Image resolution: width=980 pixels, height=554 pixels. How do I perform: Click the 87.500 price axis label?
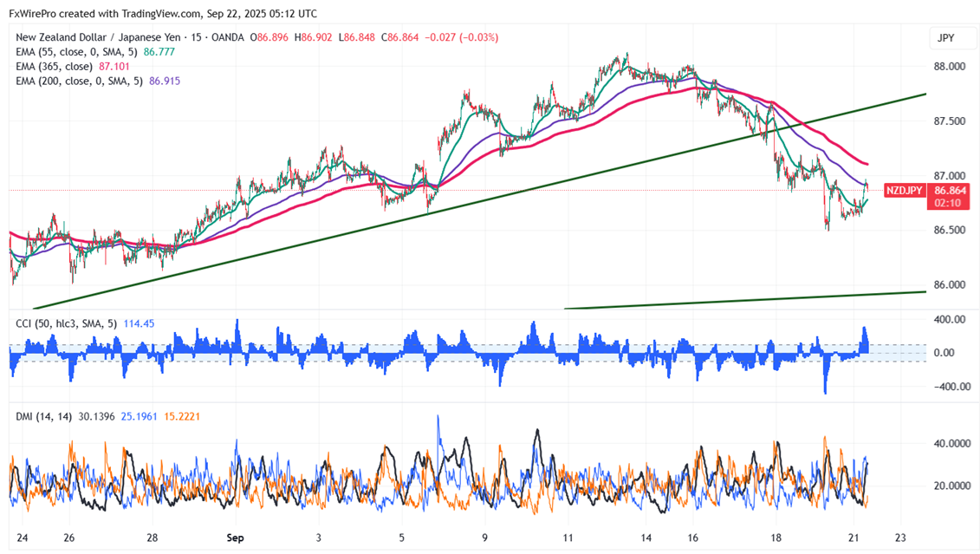949,121
